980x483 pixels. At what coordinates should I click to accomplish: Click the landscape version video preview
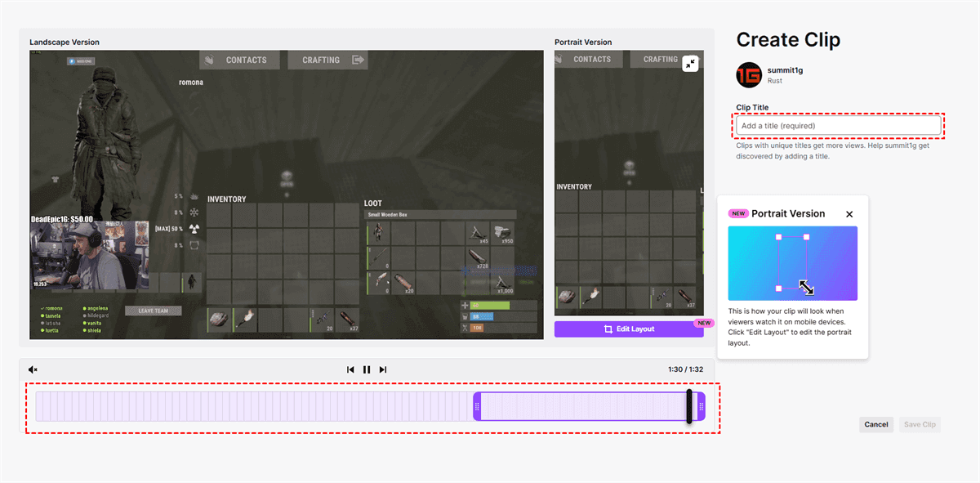point(286,195)
